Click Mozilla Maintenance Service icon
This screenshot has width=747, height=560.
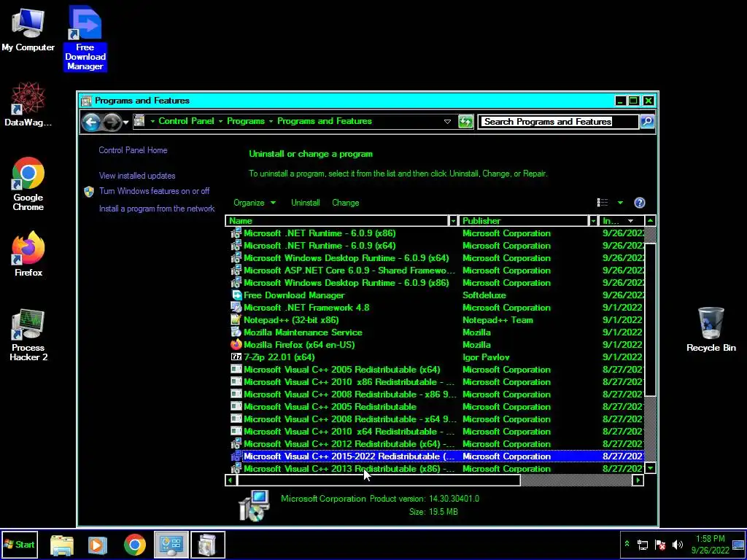pos(236,332)
